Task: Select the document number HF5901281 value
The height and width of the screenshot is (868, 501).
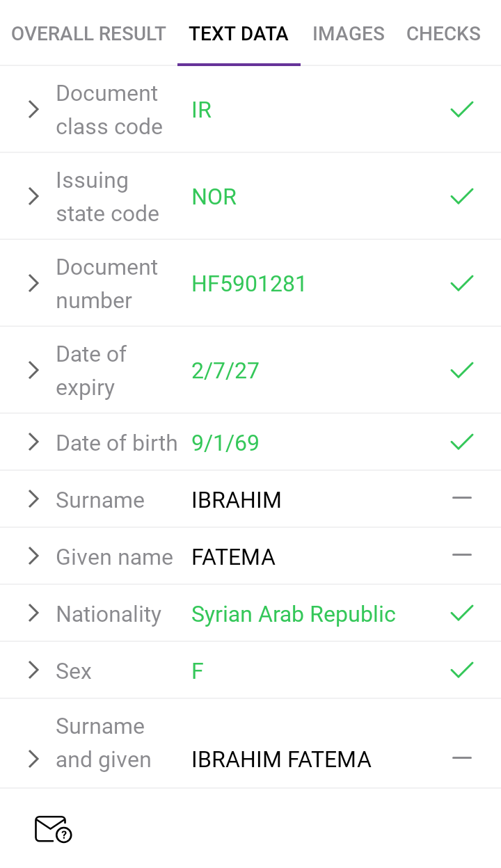Action: (249, 284)
